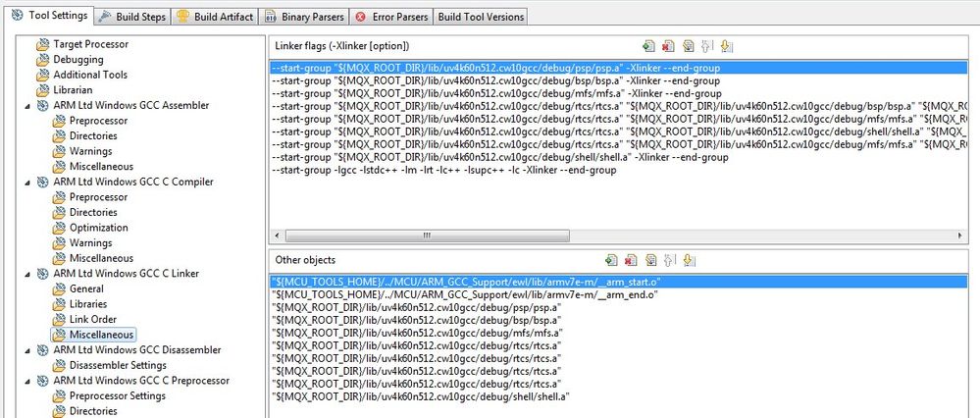The height and width of the screenshot is (418, 980).
Task: Select linker flag row with bsp/bsp.a -Xlinker --end-group
Action: 619,80
